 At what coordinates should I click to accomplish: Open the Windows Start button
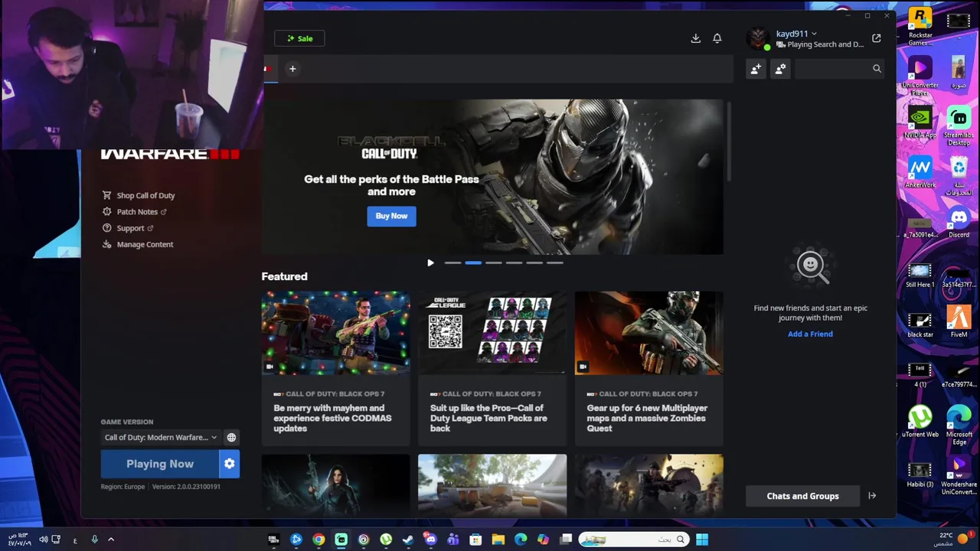[x=702, y=540]
